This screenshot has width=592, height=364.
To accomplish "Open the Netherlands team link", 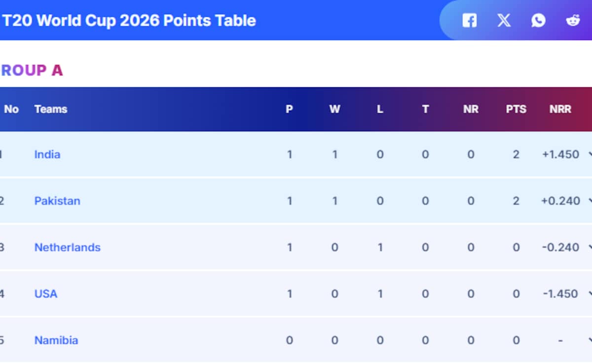I will pyautogui.click(x=67, y=247).
